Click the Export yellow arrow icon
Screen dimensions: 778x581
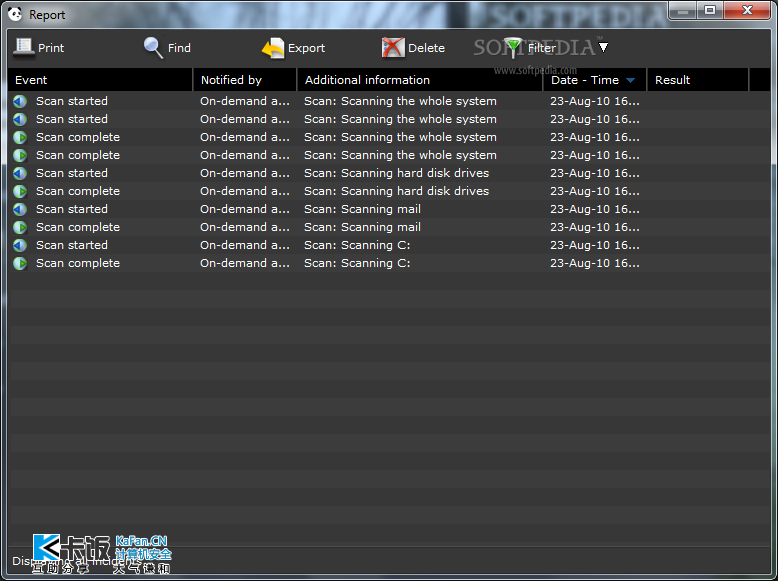pos(273,48)
